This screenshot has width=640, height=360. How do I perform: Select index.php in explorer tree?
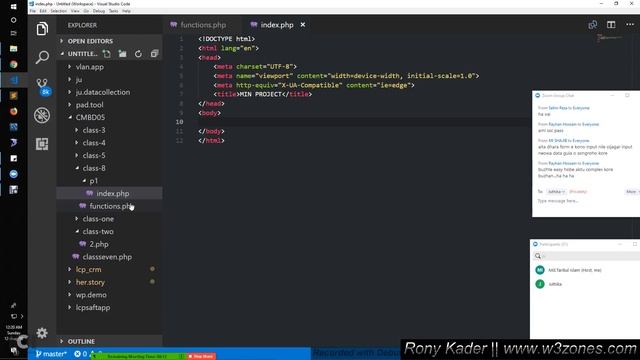point(109,193)
